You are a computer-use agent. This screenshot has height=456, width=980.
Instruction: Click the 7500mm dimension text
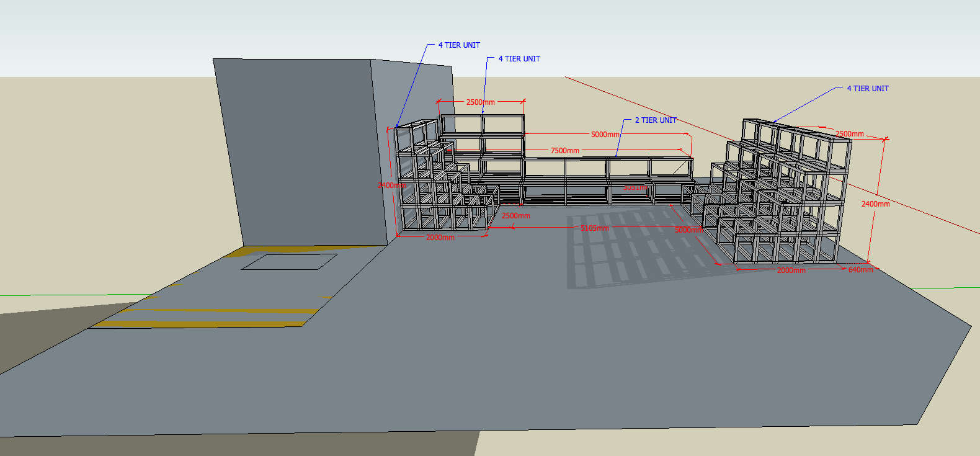pos(564,151)
